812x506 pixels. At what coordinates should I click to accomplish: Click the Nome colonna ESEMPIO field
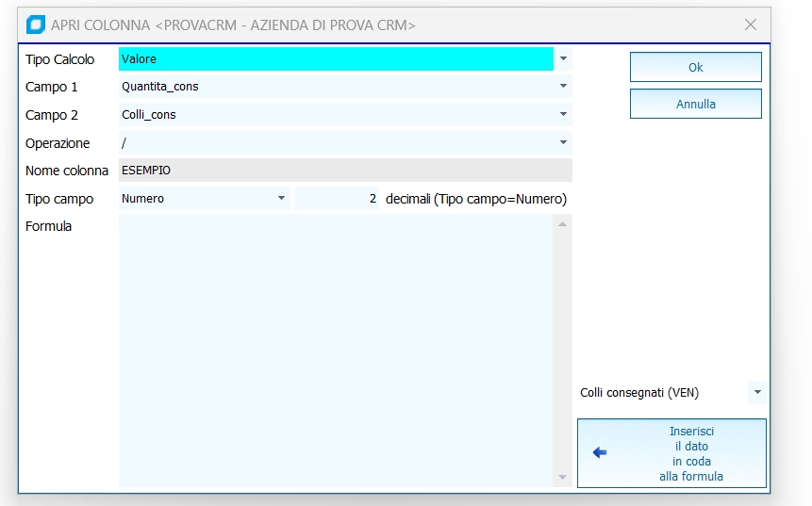(345, 171)
